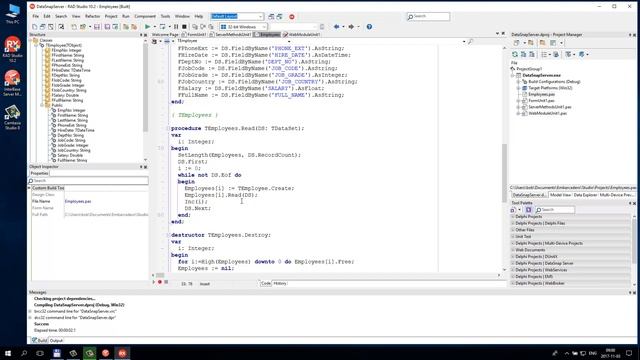This screenshot has height=360, width=640.
Task: Switch to the FormUnit1 editor tab
Action: 194,35
